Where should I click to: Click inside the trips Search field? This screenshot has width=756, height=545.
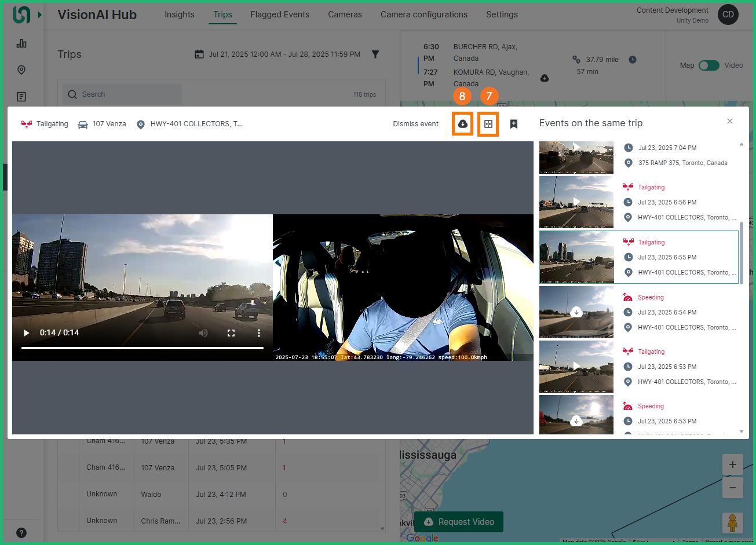coord(122,94)
